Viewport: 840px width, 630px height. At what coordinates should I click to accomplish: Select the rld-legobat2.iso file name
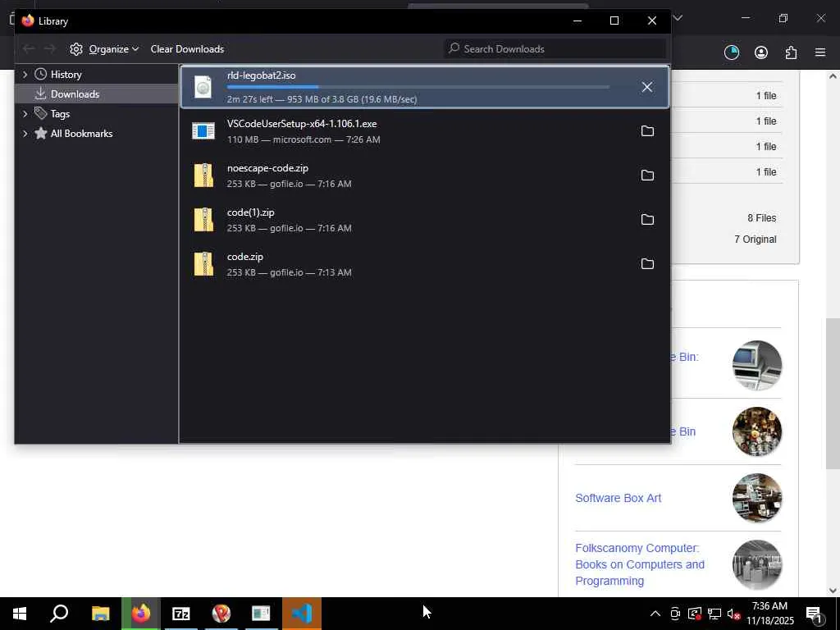point(261,75)
